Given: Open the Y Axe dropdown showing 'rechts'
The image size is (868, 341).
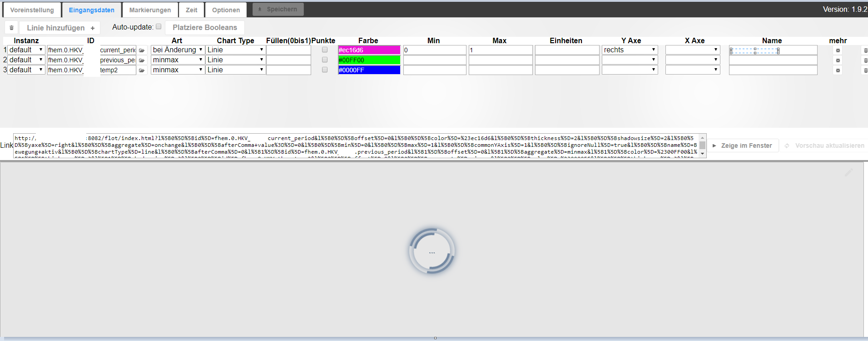Looking at the screenshot, I should coord(630,50).
